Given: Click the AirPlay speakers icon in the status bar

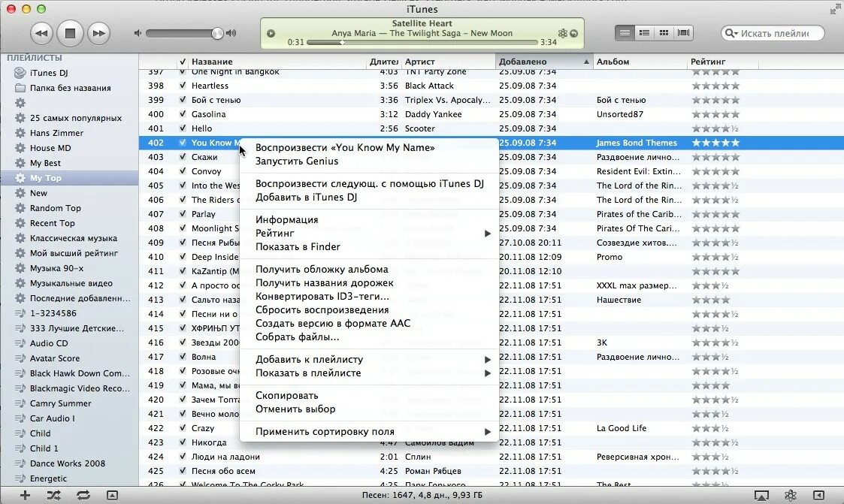Looking at the screenshot, I should [761, 496].
